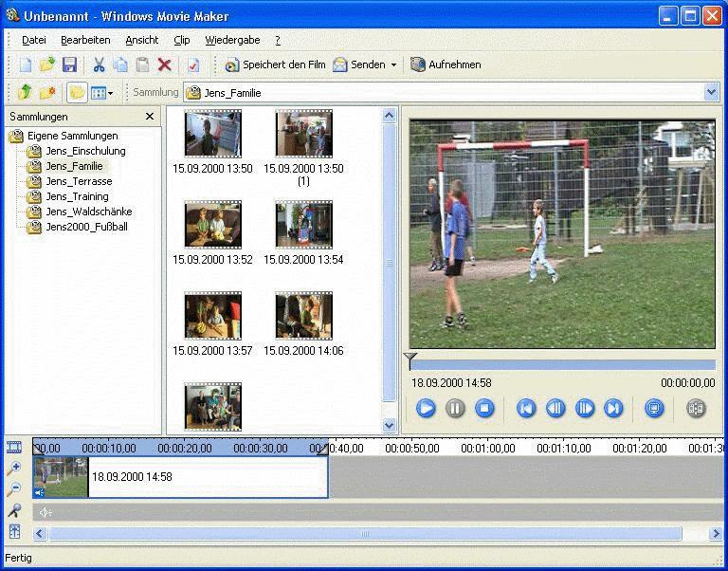The width and height of the screenshot is (728, 571).
Task: Expand the Sammlung combo box arrow
Action: pyautogui.click(x=712, y=92)
